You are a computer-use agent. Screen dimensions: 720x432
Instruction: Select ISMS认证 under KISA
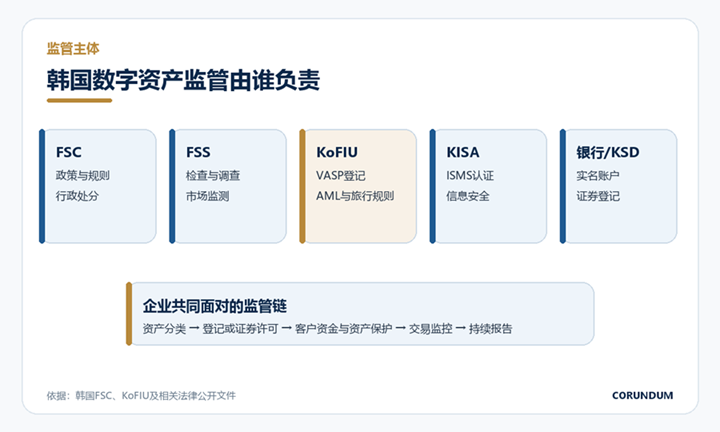(470, 175)
